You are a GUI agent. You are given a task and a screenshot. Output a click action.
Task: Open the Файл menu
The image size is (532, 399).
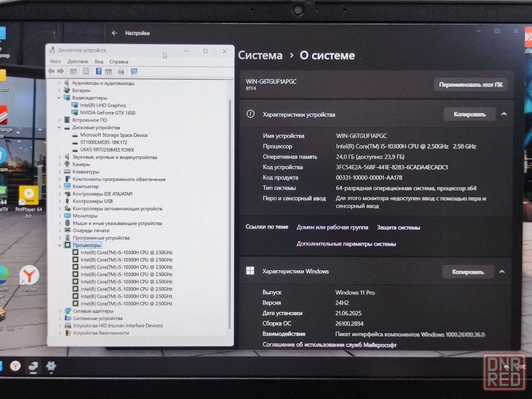point(56,61)
